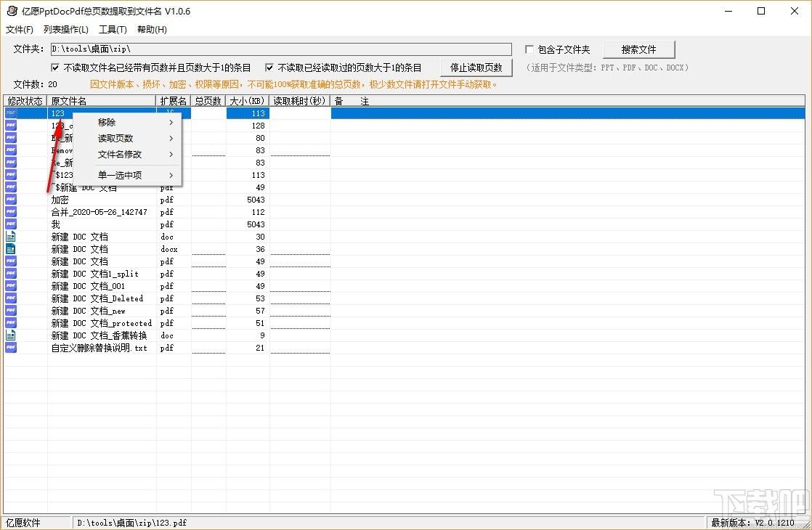Open the 读取页数 submenu in context menu
Image resolution: width=812 pixels, height=530 pixels.
point(127,138)
